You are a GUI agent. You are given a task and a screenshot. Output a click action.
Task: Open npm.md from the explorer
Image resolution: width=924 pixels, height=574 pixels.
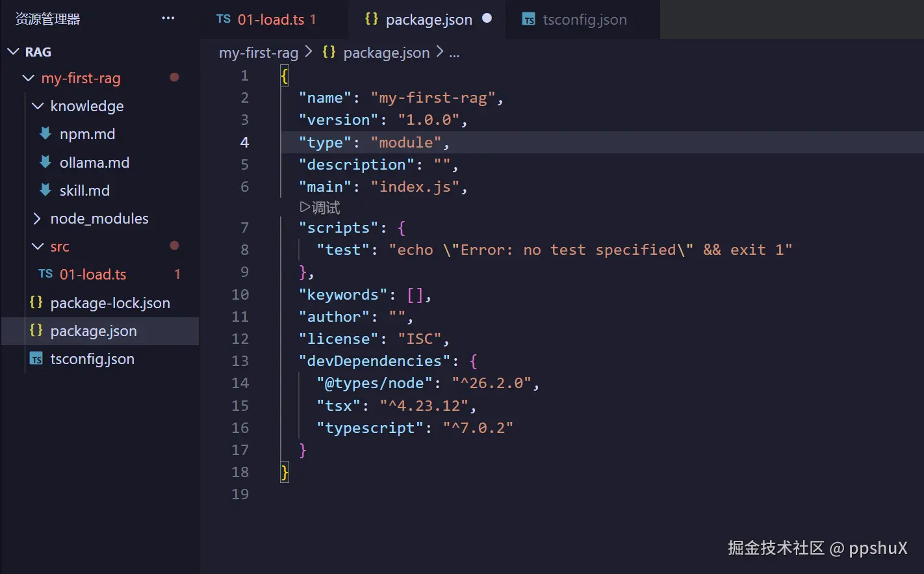[87, 134]
